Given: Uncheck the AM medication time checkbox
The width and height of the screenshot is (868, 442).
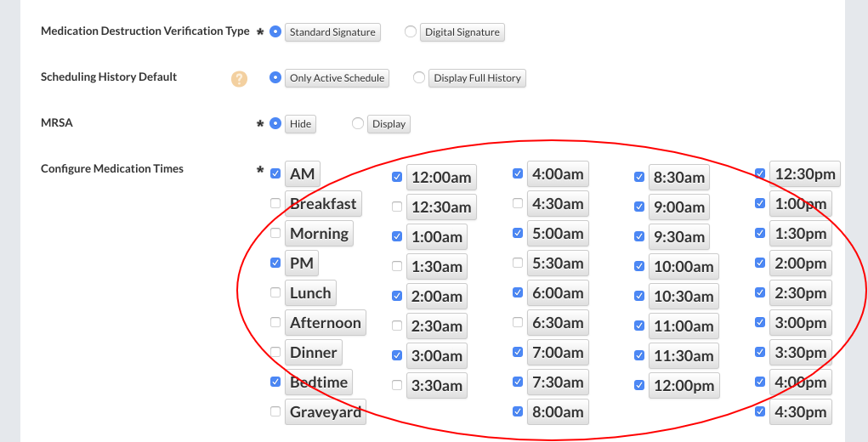Looking at the screenshot, I should tap(275, 173).
